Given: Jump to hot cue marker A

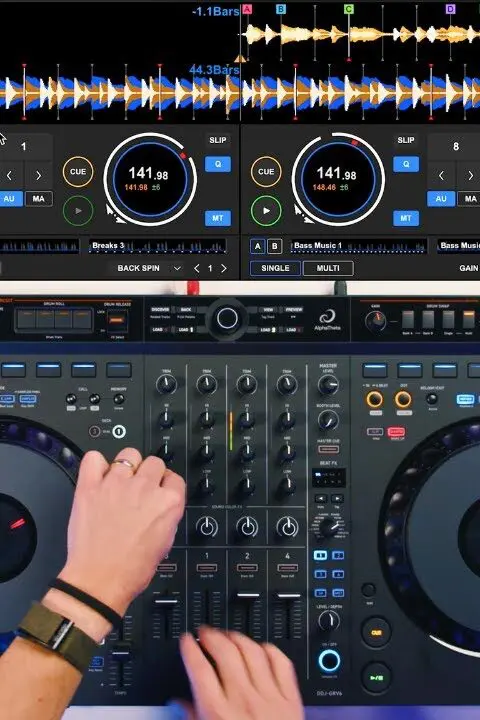Looking at the screenshot, I should pyautogui.click(x=247, y=9).
